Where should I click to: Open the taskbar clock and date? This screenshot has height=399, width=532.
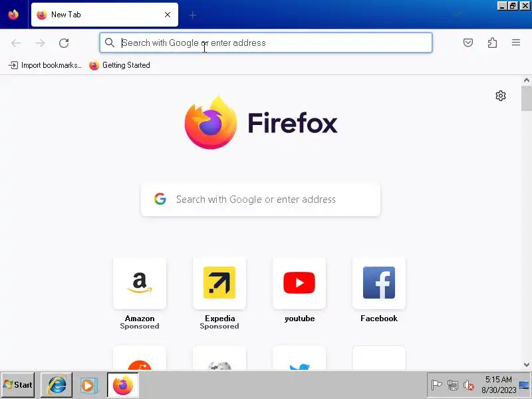499,385
